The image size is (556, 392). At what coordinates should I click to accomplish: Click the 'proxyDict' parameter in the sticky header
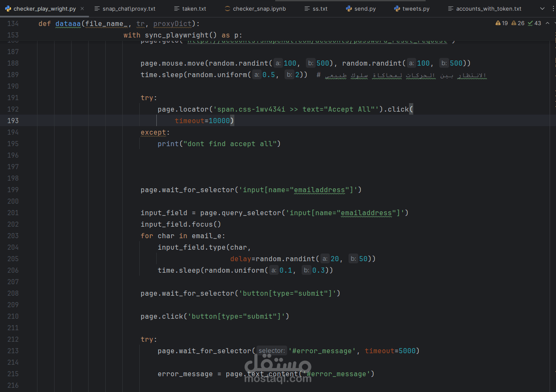pyautogui.click(x=172, y=23)
